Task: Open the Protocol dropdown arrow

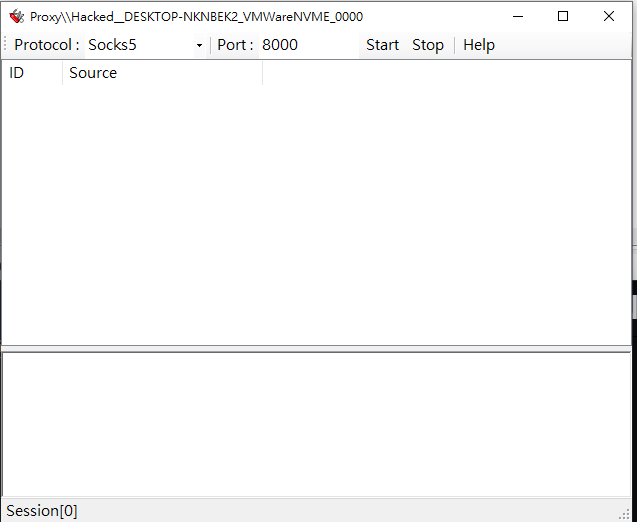Action: click(199, 46)
